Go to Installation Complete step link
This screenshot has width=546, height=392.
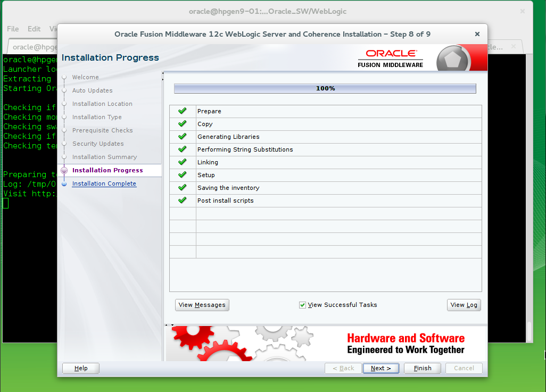(104, 184)
